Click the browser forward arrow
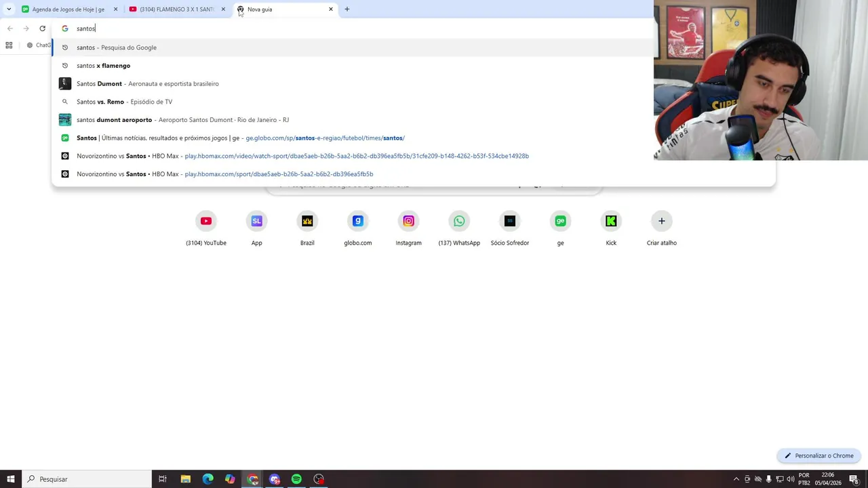Image resolution: width=868 pixels, height=488 pixels. click(26, 28)
